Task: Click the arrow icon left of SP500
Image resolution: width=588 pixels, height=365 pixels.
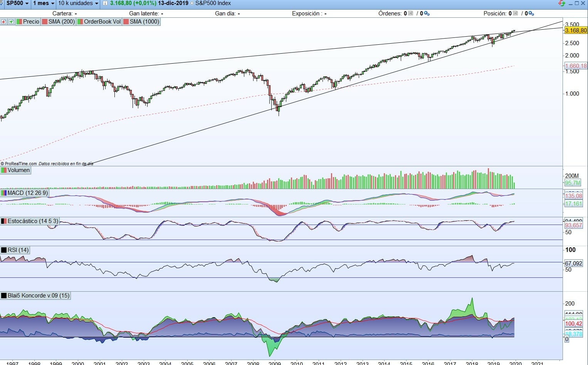Action: [x=2, y=3]
